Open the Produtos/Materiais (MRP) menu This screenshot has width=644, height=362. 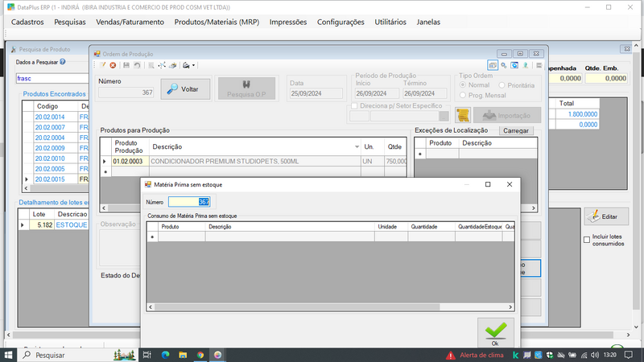(x=217, y=23)
